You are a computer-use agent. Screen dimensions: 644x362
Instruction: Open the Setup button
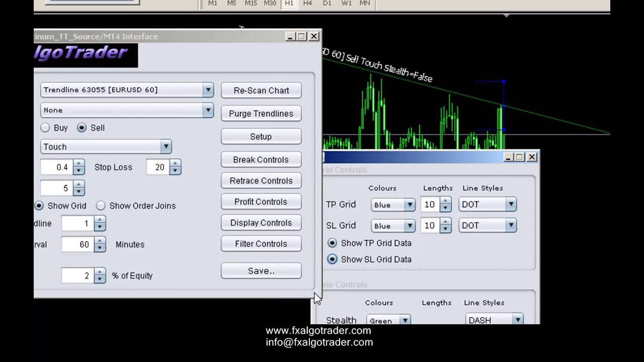click(x=261, y=137)
